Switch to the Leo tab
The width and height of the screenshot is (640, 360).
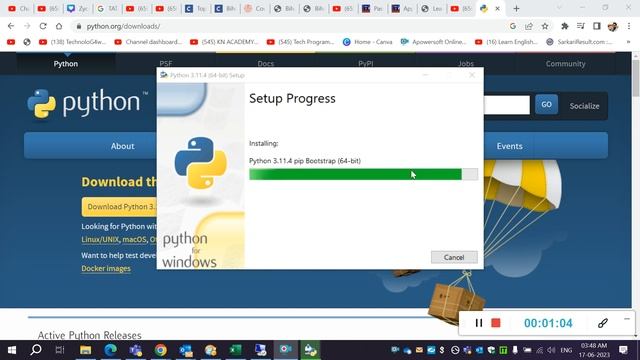431,8
